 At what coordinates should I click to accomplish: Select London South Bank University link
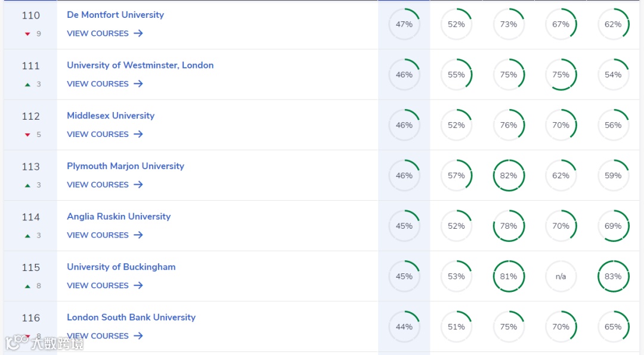point(131,317)
